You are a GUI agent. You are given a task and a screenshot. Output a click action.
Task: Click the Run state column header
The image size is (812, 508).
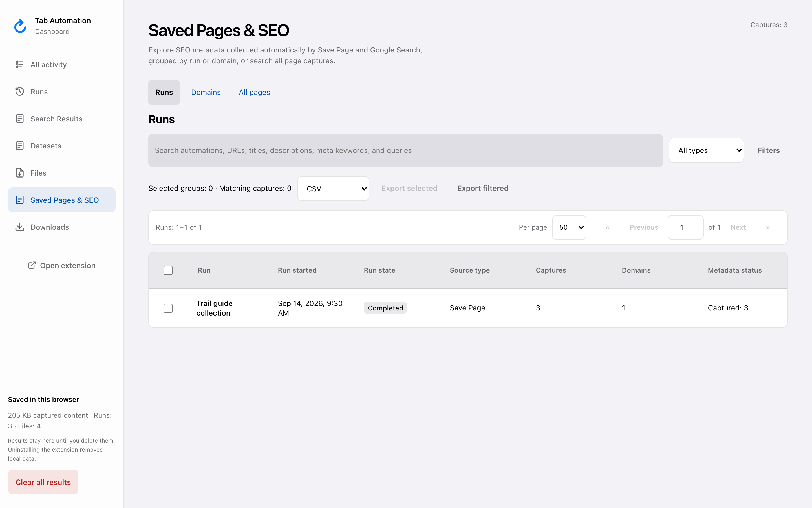pyautogui.click(x=379, y=270)
